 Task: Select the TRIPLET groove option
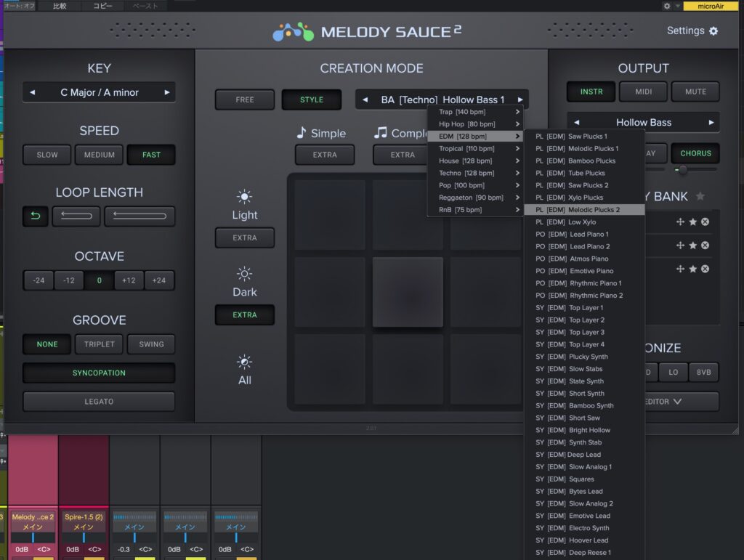click(99, 344)
